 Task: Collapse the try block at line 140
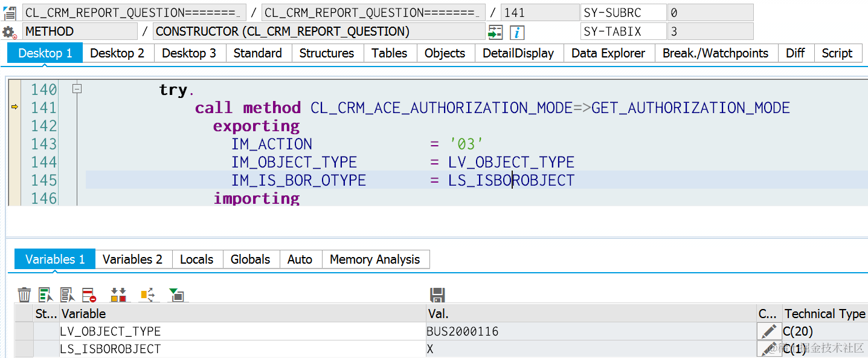77,89
